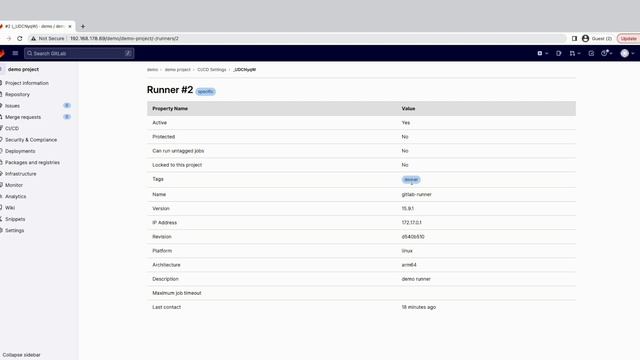Close the current browser tab
The image size is (640, 360).
point(70,27)
